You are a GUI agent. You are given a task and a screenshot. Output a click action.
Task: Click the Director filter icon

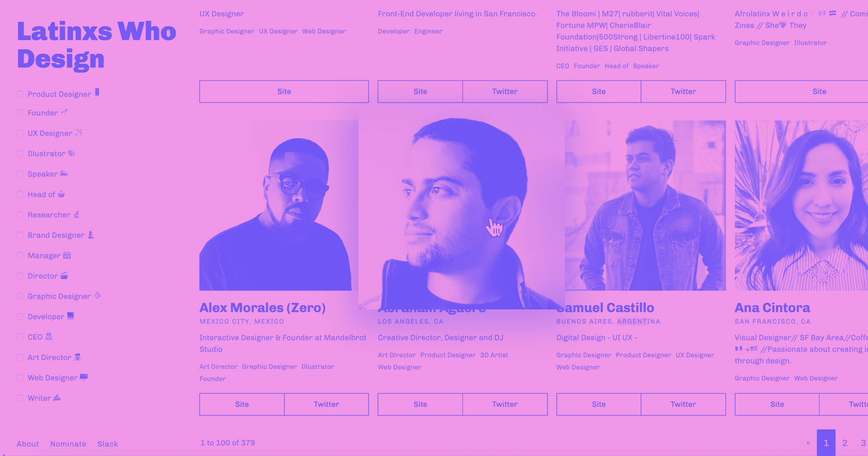click(65, 276)
